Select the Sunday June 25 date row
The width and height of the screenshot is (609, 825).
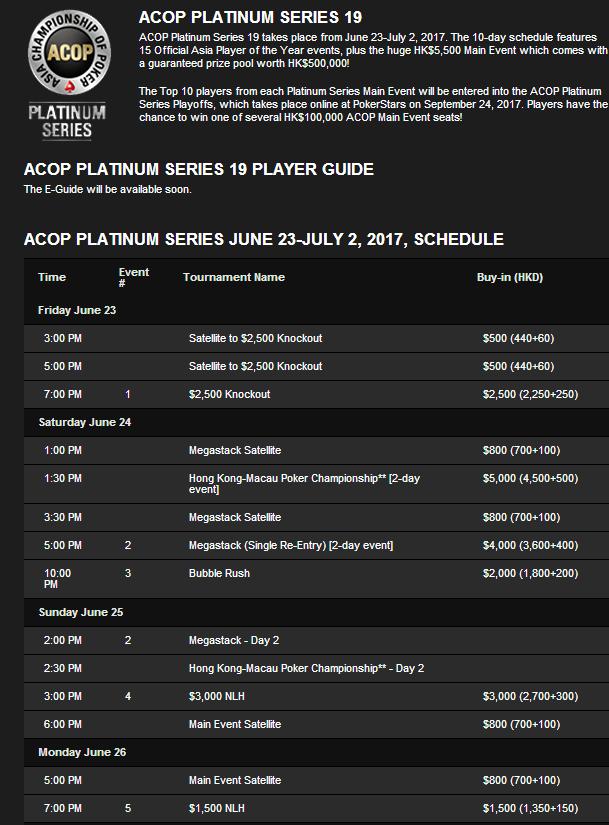pyautogui.click(x=81, y=612)
